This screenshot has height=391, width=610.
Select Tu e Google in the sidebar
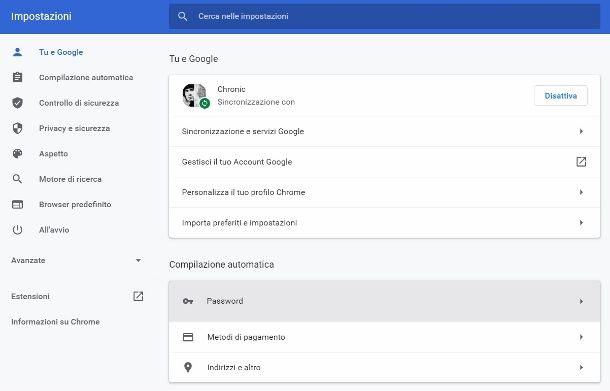[61, 52]
